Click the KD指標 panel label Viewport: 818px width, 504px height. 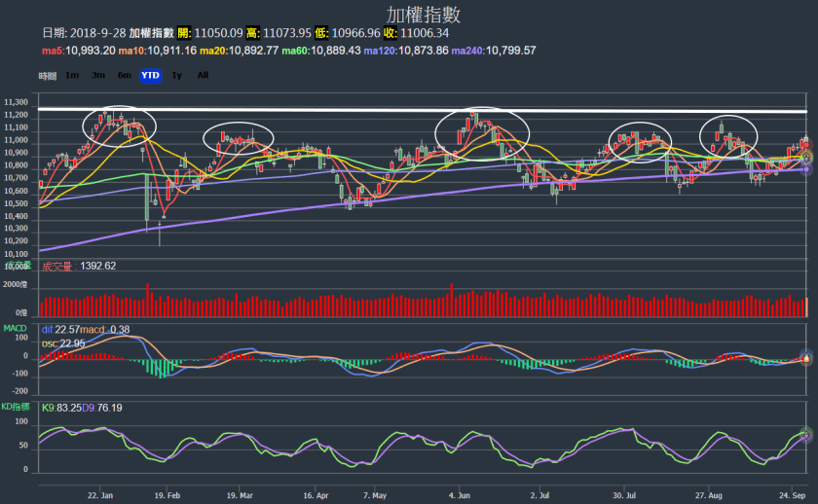tap(19, 404)
